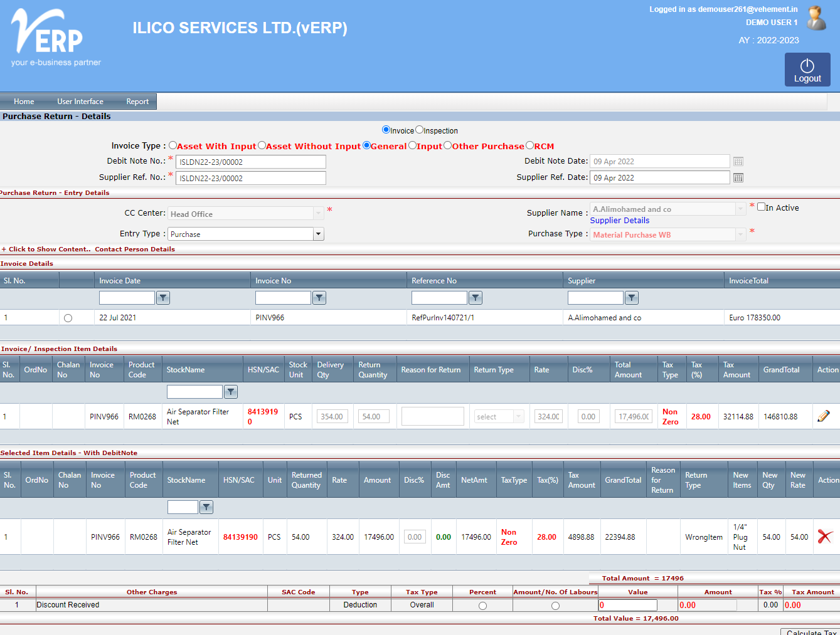Click the Discount Received Value input field
The width and height of the screenshot is (840, 635).
point(628,605)
